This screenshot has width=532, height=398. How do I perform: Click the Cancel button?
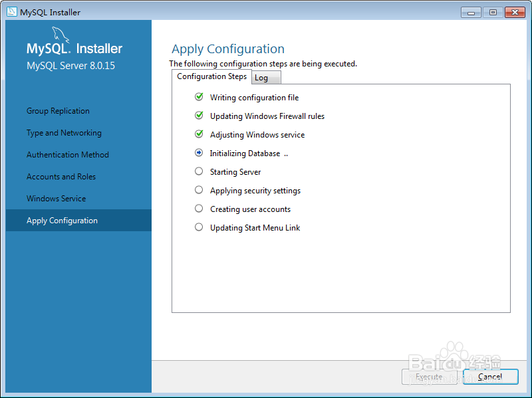tap(490, 377)
